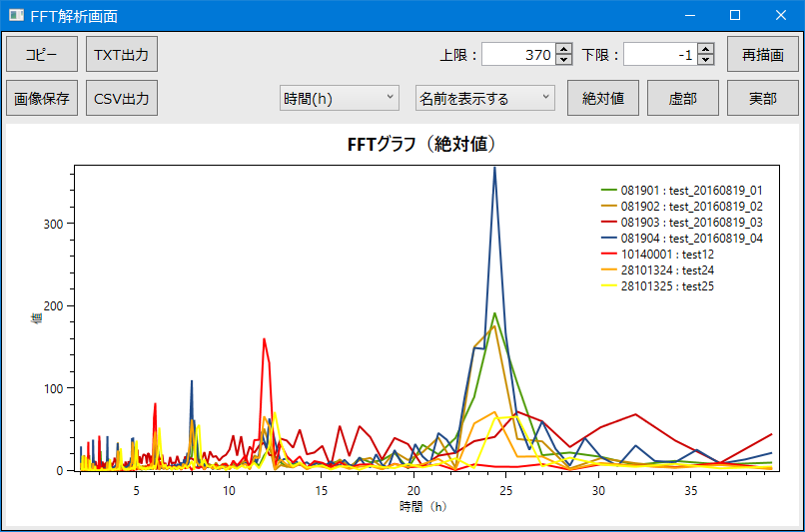
Task: Decrease 上限 with the down arrow
Action: 563,60
